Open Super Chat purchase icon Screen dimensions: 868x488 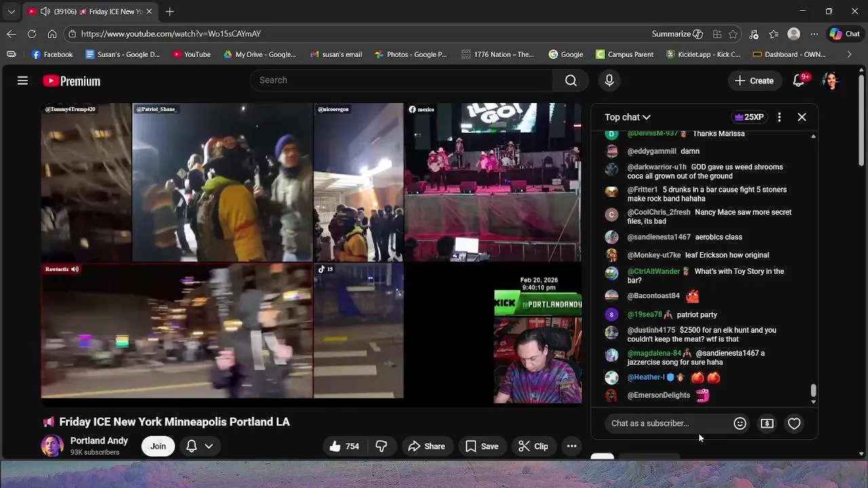click(x=767, y=424)
